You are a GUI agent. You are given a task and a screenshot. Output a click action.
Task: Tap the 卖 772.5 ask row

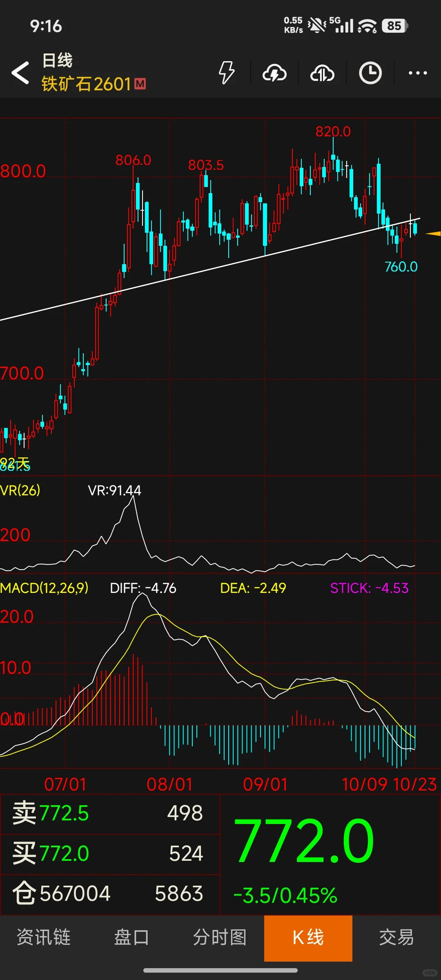click(110, 813)
